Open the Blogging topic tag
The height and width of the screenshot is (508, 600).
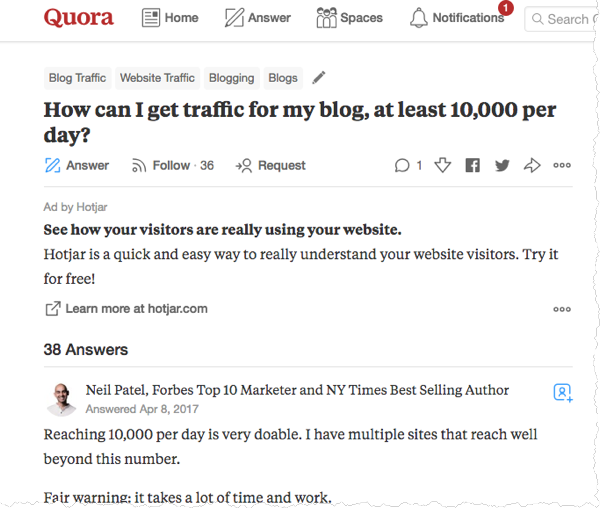point(232,78)
